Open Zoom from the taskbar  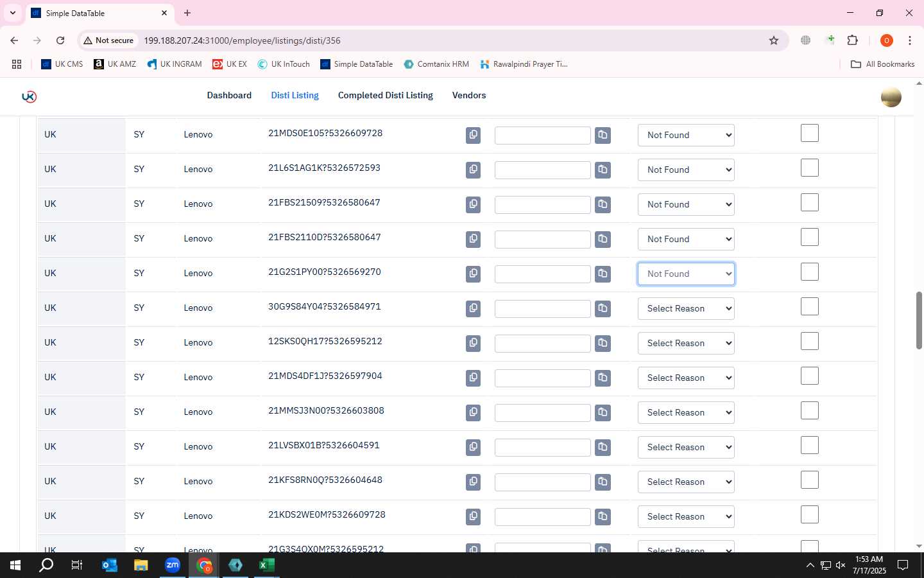coord(173,565)
